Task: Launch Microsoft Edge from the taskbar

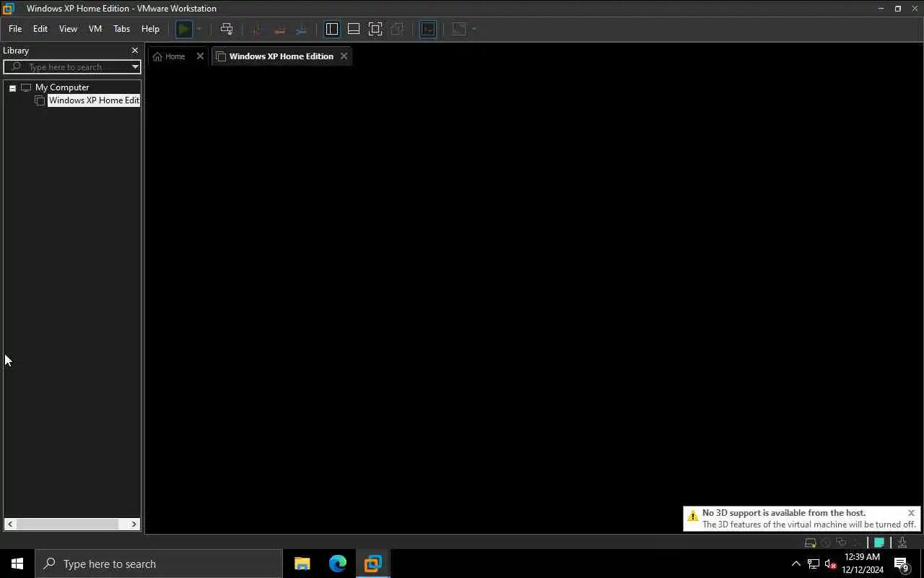Action: point(338,564)
